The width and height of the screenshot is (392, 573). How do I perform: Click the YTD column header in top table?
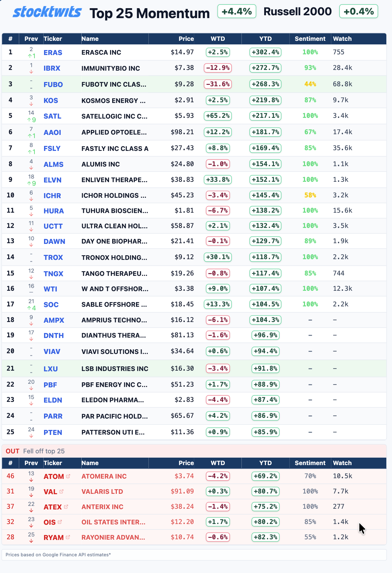(265, 39)
